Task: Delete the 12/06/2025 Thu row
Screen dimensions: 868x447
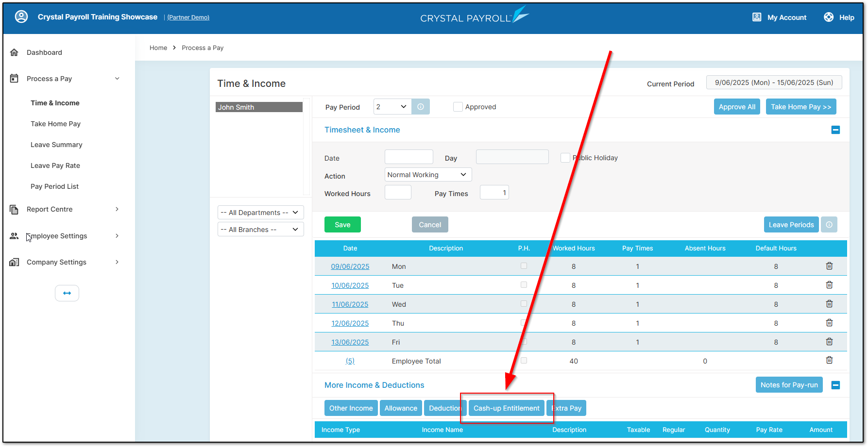Action: point(830,323)
